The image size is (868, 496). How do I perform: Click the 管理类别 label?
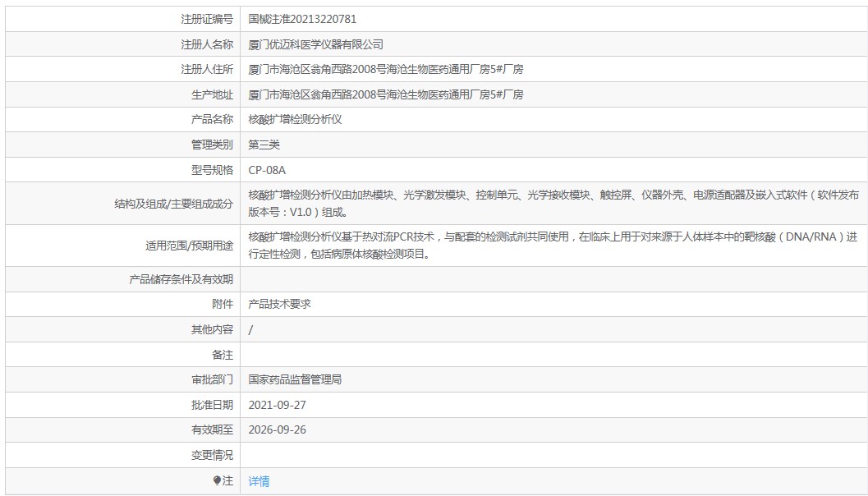212,145
